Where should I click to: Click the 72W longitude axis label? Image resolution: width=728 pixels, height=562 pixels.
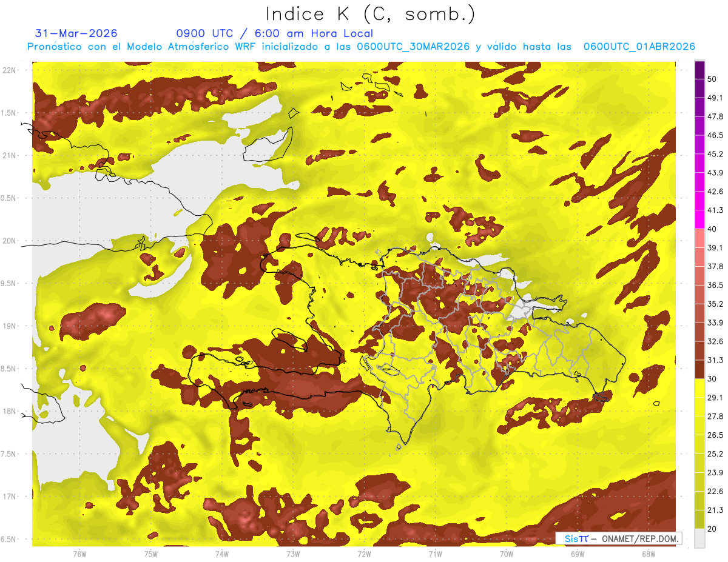[x=364, y=554]
